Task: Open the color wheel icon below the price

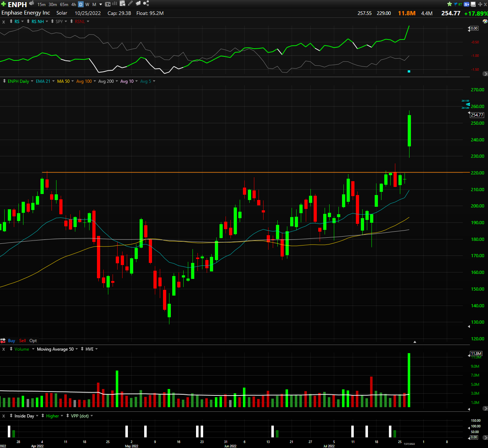Action: [x=485, y=21]
